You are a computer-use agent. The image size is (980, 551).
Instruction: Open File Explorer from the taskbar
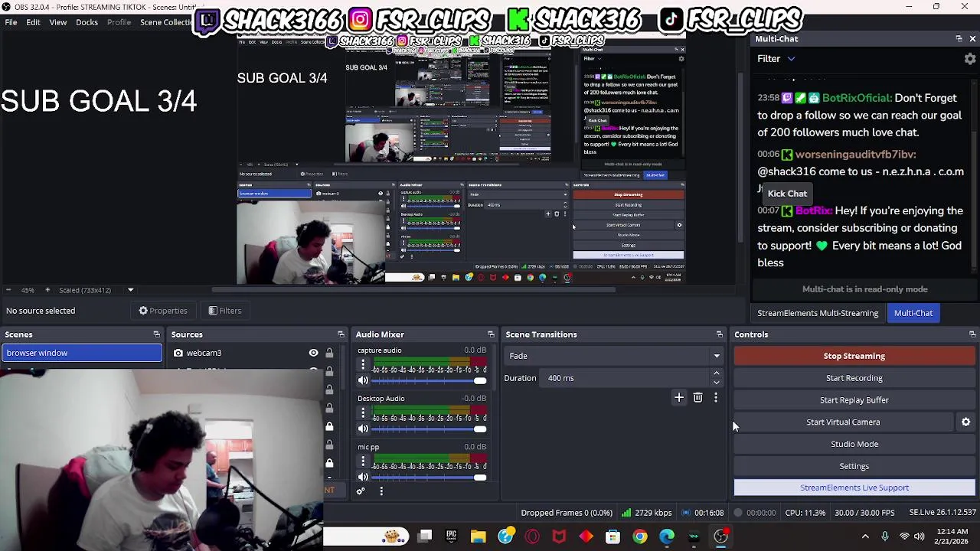pos(478,536)
